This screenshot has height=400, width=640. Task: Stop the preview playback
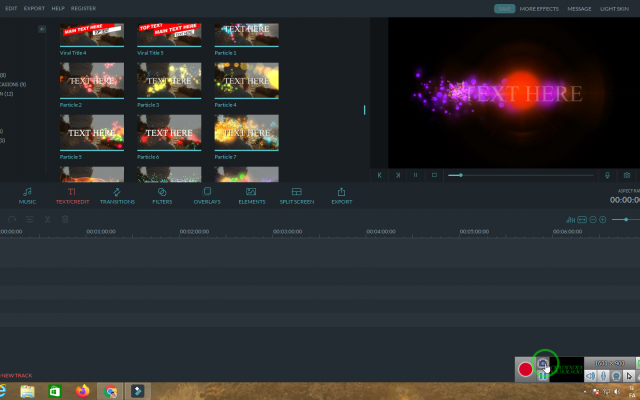(434, 175)
